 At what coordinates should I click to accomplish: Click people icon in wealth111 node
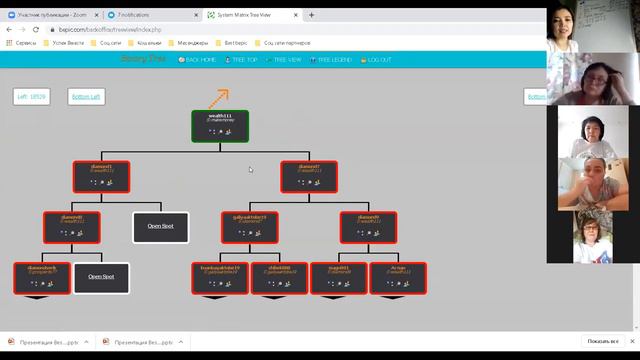tap(228, 132)
